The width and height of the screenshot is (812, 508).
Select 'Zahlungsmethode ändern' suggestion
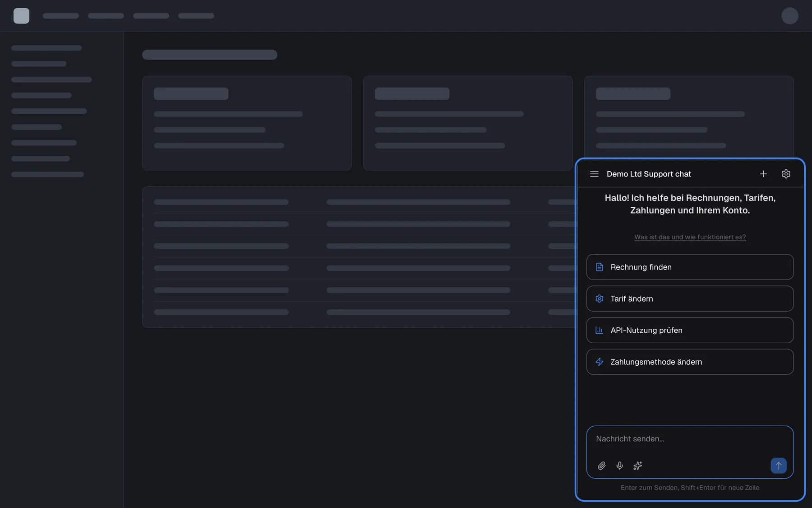(690, 362)
